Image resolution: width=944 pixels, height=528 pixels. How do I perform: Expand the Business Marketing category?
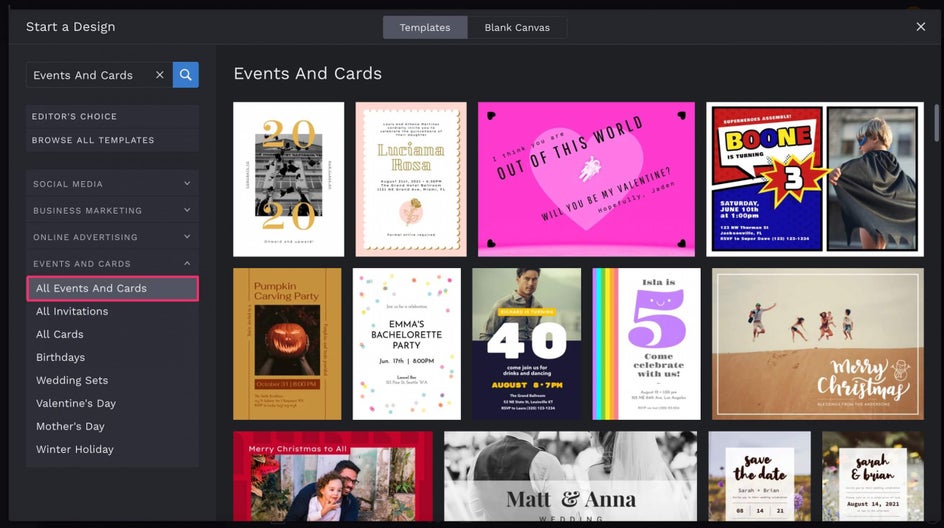pyautogui.click(x=112, y=210)
